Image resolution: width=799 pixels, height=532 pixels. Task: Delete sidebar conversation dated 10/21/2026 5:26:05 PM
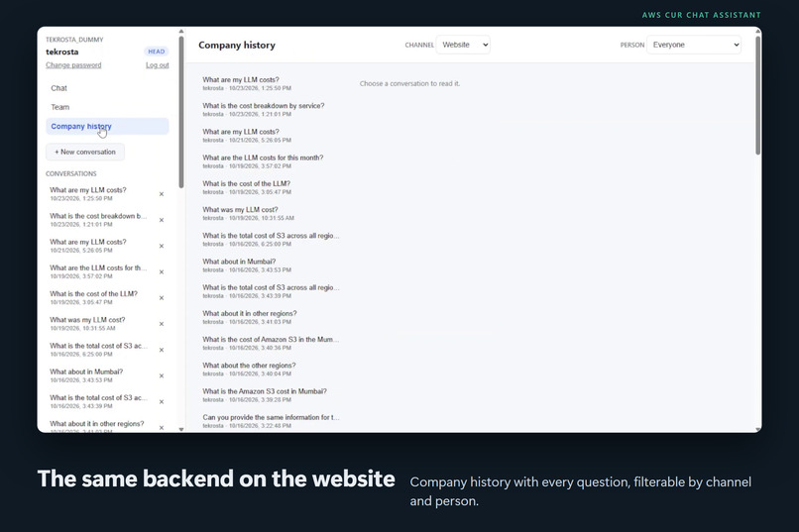coord(161,246)
